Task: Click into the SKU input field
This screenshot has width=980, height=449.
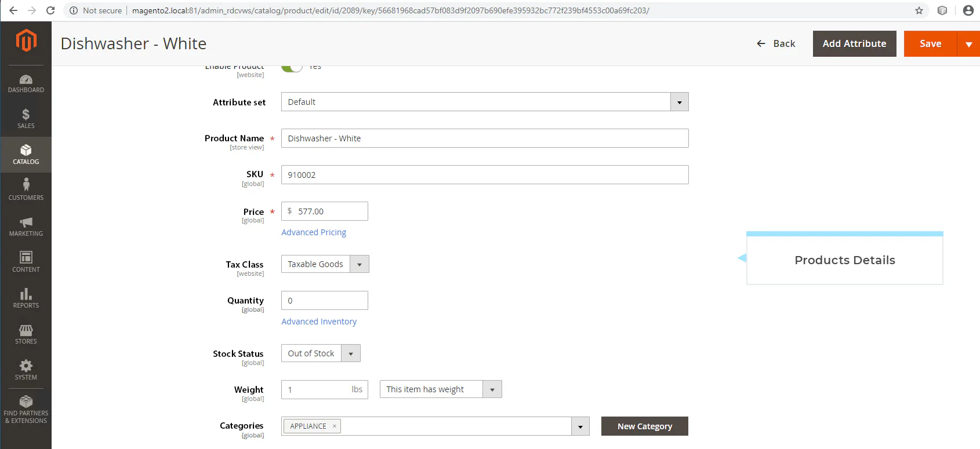Action: 485,175
